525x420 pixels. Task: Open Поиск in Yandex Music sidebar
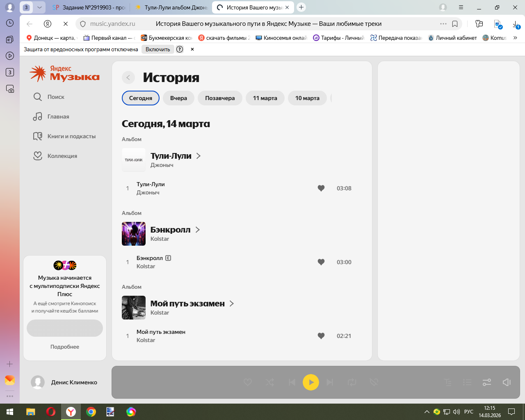coord(49,97)
